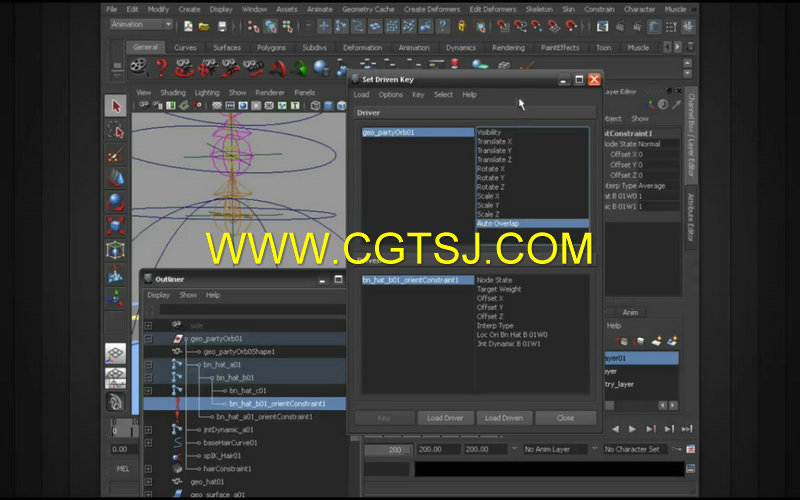Switch to single perspective view layout
800x500 pixels.
coord(116,354)
